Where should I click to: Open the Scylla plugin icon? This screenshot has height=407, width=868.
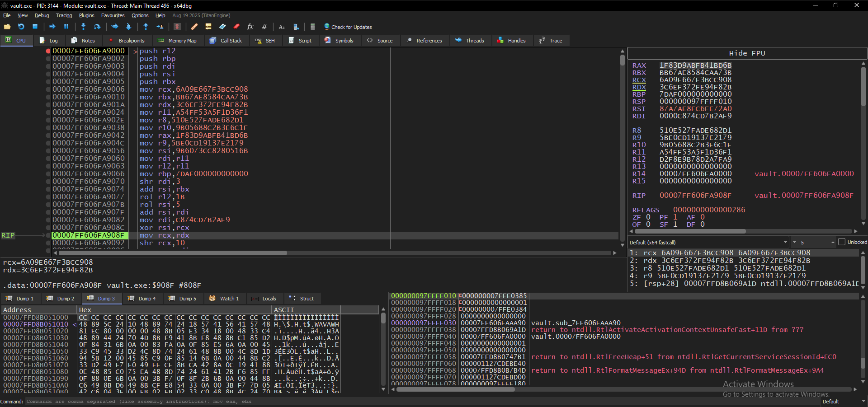(x=177, y=27)
